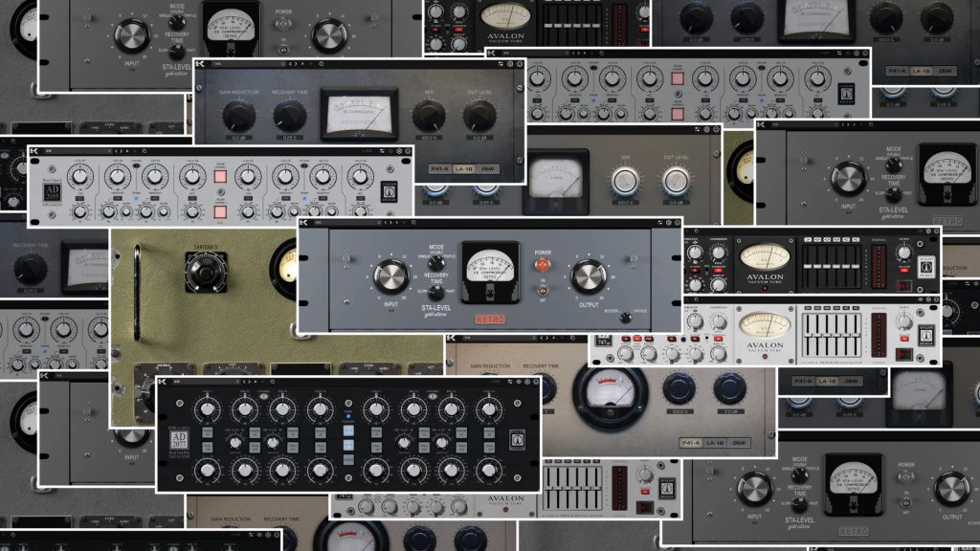Select P41-A model tab on dark Gain Reduction compressor

pyautogui.click(x=438, y=169)
